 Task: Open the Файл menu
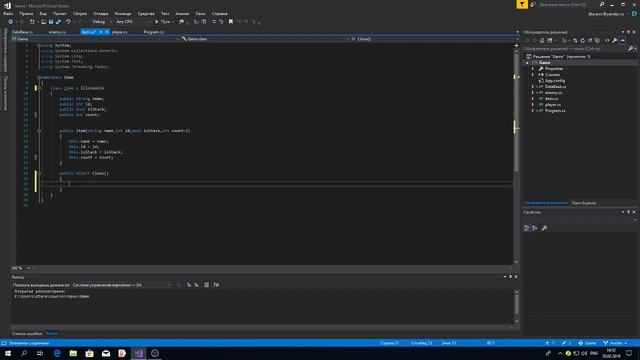click(x=8, y=13)
